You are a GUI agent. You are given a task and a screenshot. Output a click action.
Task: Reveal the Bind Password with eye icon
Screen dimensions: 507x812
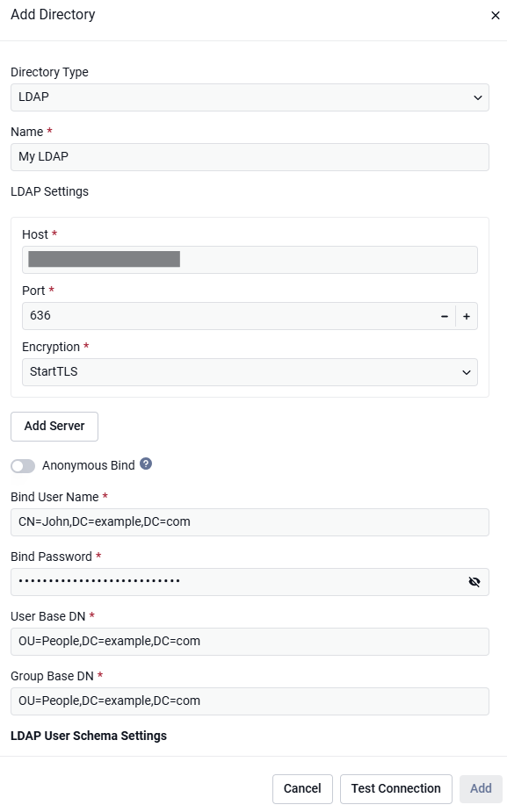[474, 581]
